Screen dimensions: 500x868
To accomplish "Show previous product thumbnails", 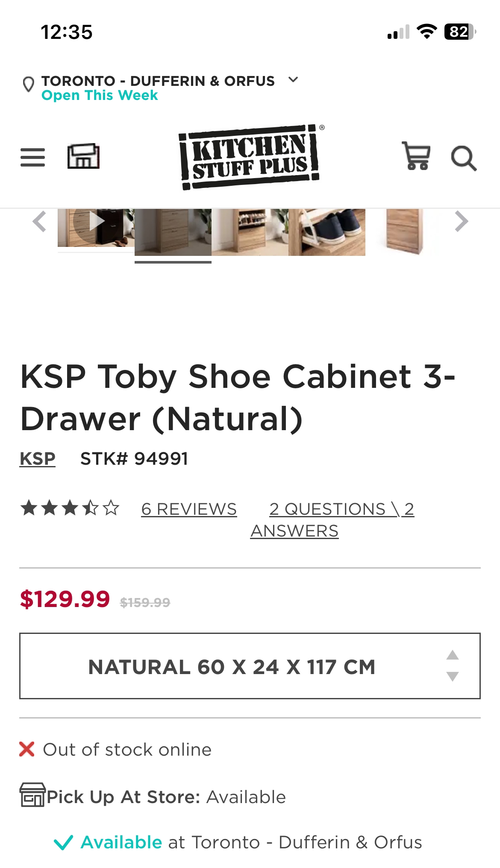I will click(39, 221).
